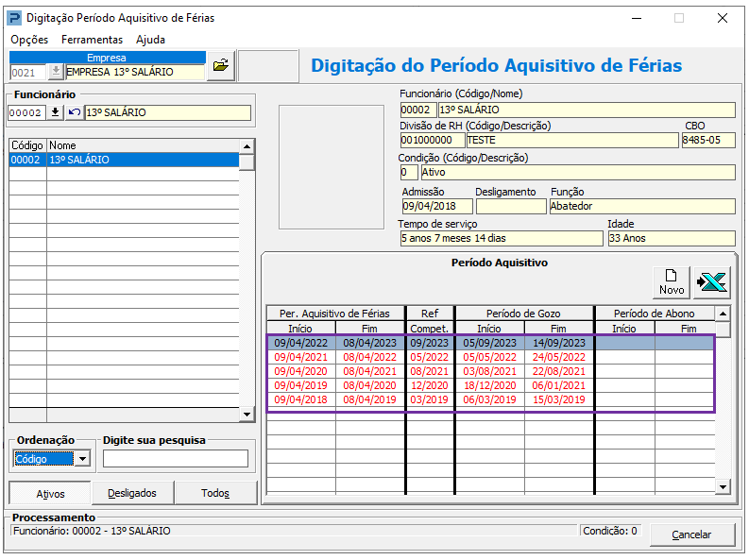Click the company code download arrow icon

click(x=56, y=72)
